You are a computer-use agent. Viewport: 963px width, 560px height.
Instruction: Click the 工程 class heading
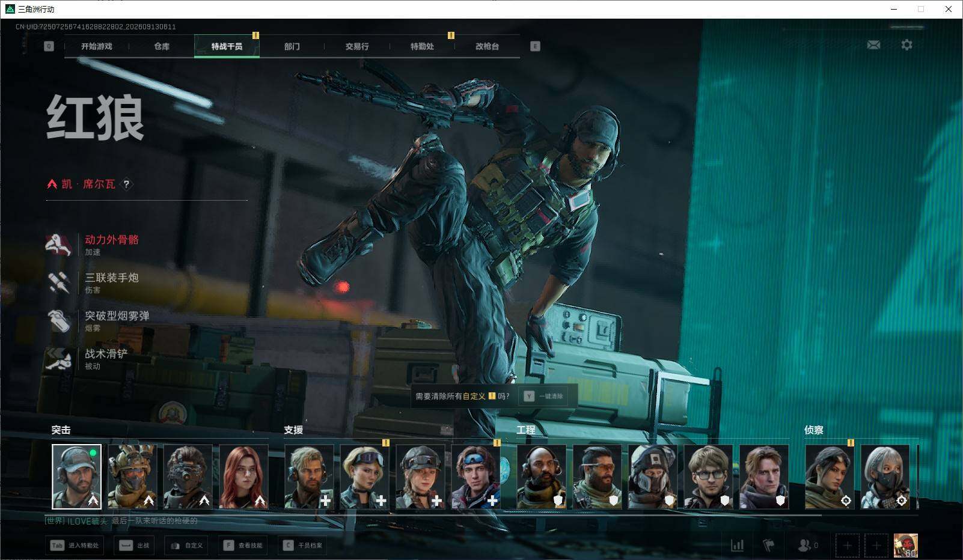pyautogui.click(x=526, y=430)
